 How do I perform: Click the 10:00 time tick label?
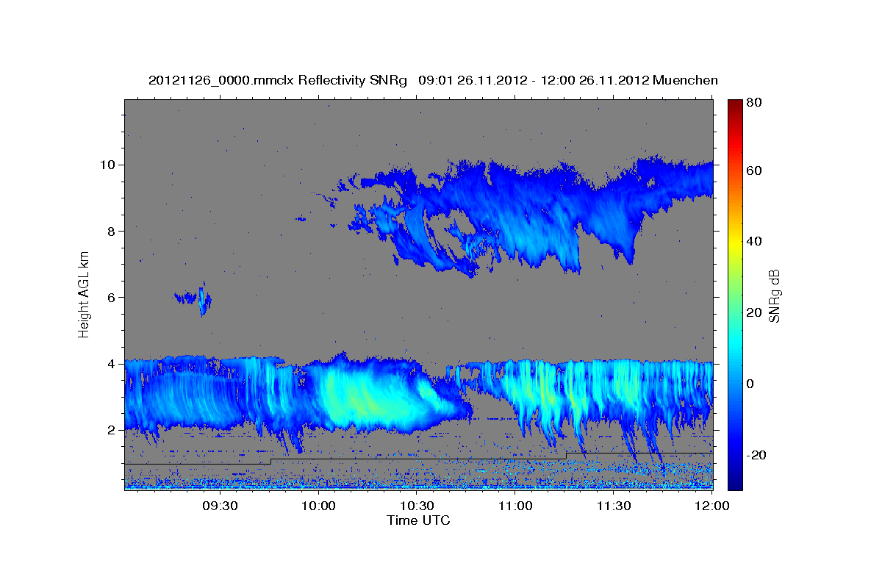(x=318, y=506)
